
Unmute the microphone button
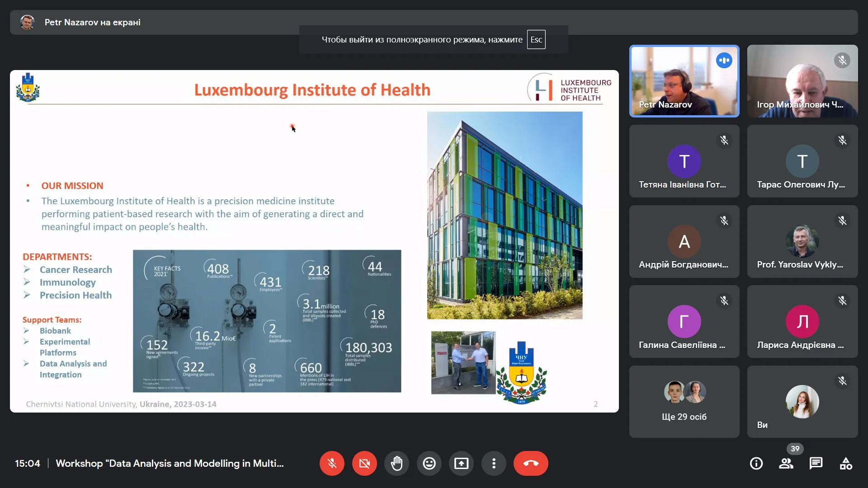332,463
